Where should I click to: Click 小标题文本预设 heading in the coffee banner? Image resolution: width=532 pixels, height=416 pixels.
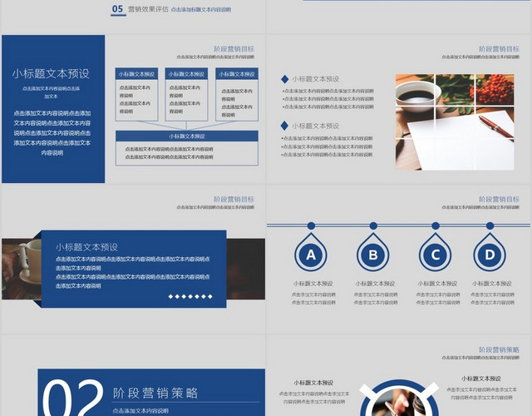pyautogui.click(x=86, y=247)
